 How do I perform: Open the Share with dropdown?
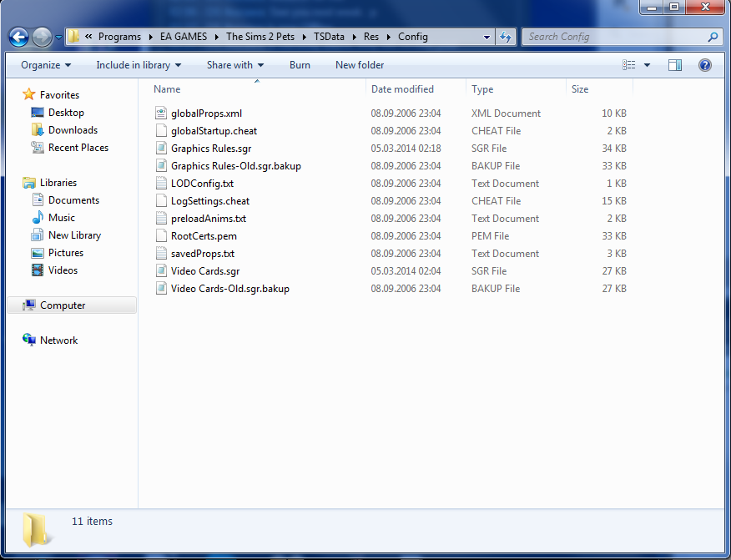tap(234, 65)
